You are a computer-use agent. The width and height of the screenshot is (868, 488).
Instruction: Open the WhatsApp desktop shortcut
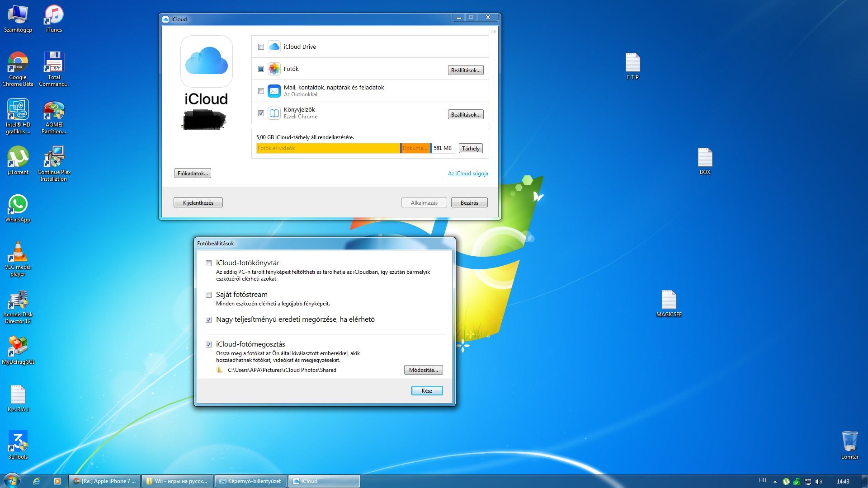[x=18, y=208]
